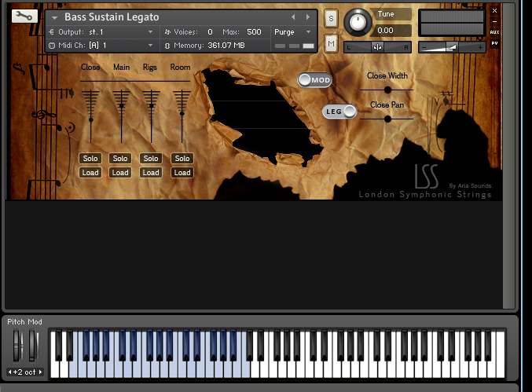Solo the Room microphone

point(182,159)
